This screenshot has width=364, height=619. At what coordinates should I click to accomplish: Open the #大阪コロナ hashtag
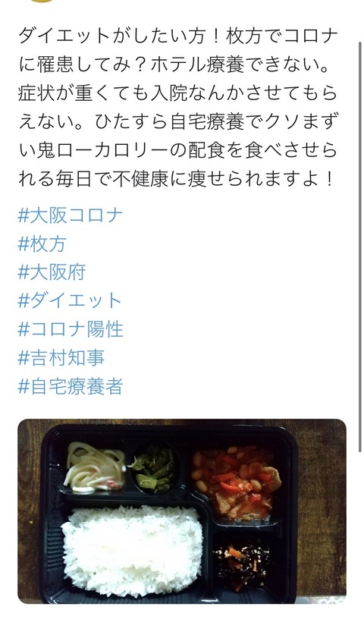click(71, 216)
